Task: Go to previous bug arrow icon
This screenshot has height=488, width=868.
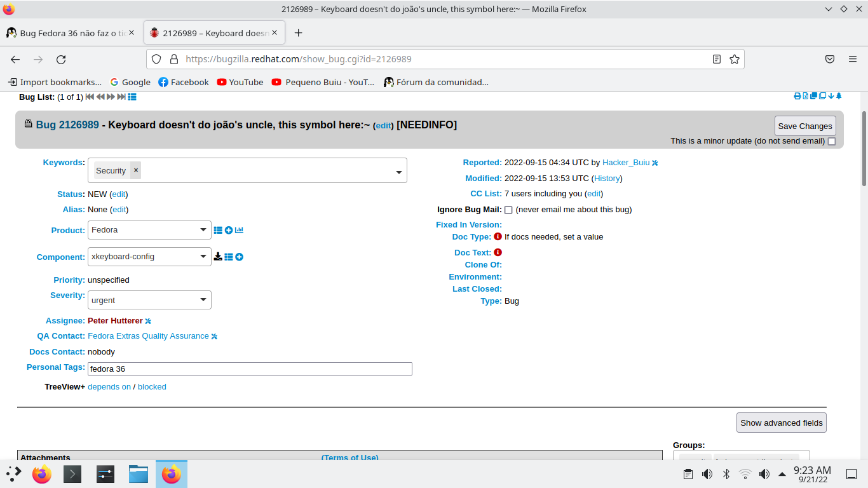Action: coord(100,97)
